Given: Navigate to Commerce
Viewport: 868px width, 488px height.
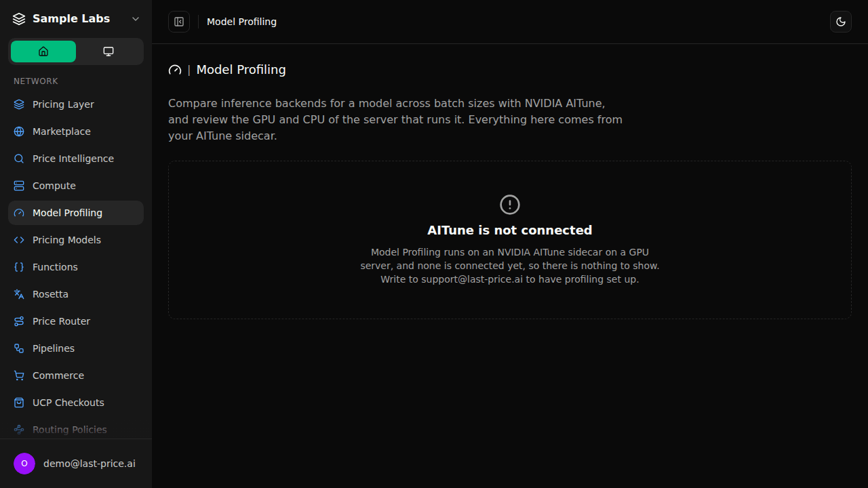Looking at the screenshot, I should pyautogui.click(x=76, y=375).
